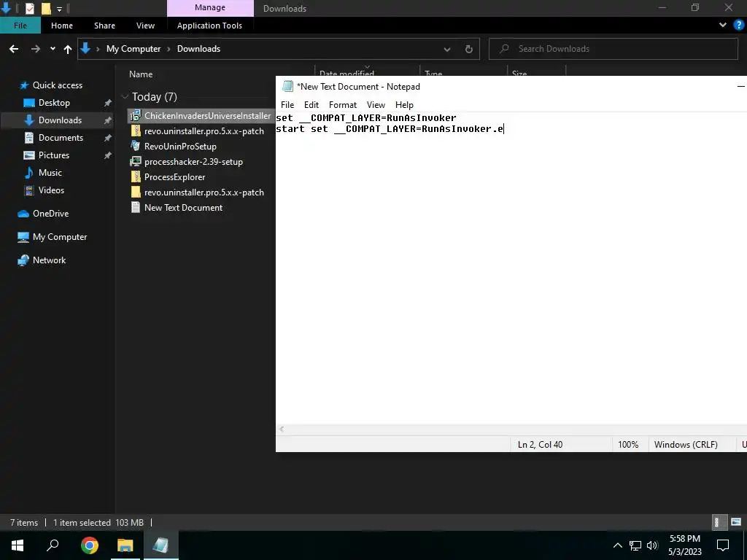
Task: Open the Application Tools tab
Action: 209,26
